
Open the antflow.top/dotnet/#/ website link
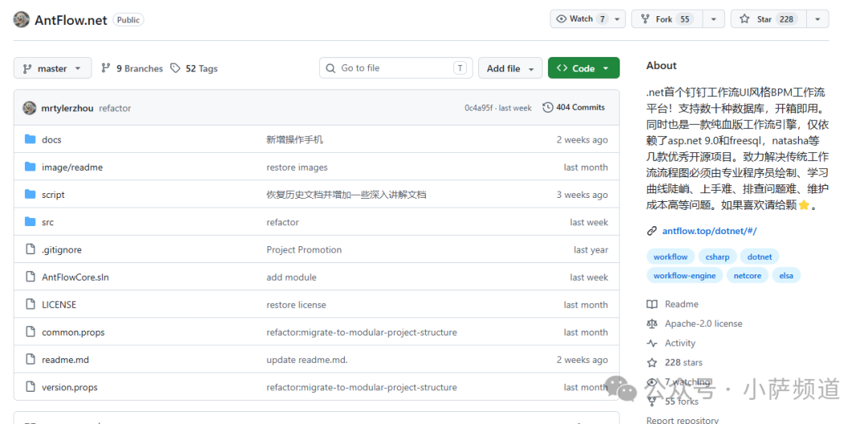click(x=709, y=231)
